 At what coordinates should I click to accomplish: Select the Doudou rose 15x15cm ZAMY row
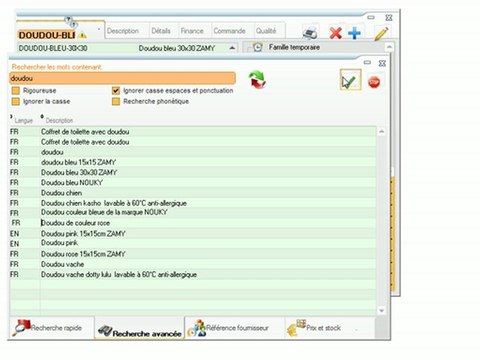pos(193,254)
